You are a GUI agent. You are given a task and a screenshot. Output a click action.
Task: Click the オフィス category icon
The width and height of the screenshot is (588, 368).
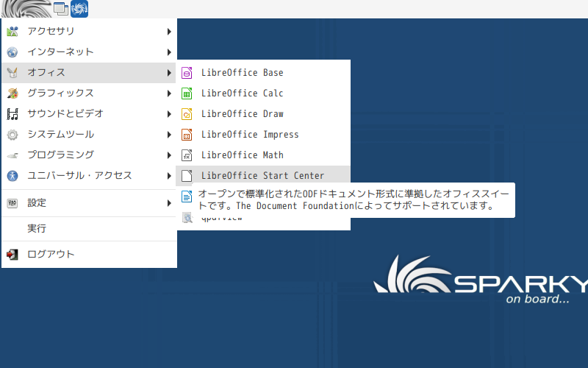(x=12, y=73)
